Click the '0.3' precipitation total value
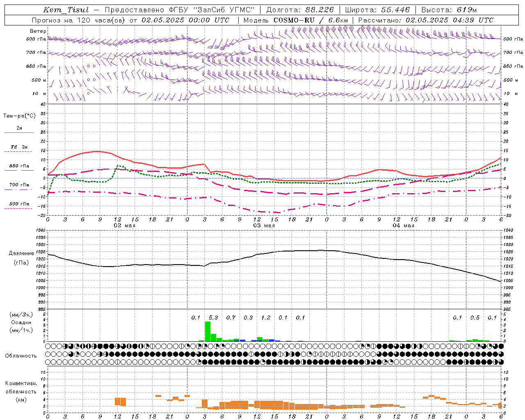The image size is (525, 420). click(248, 318)
